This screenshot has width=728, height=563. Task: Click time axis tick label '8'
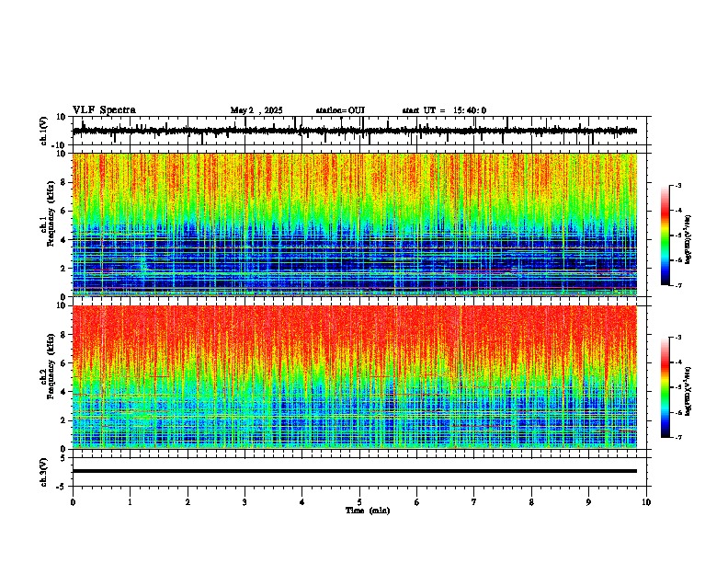pos(531,502)
